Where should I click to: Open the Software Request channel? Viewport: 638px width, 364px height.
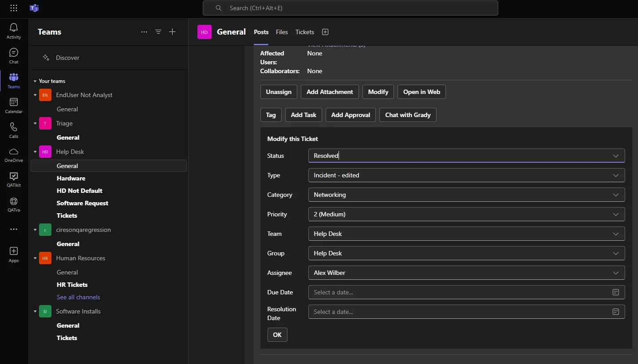click(83, 203)
